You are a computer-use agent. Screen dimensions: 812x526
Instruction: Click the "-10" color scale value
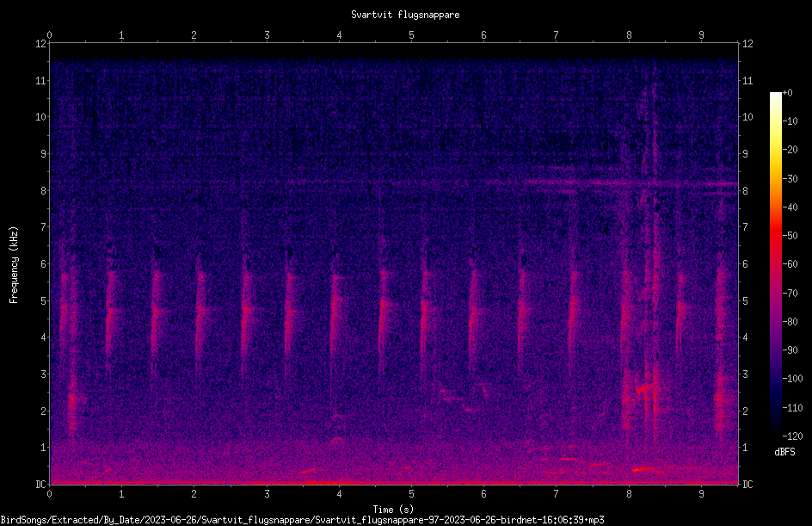790,121
